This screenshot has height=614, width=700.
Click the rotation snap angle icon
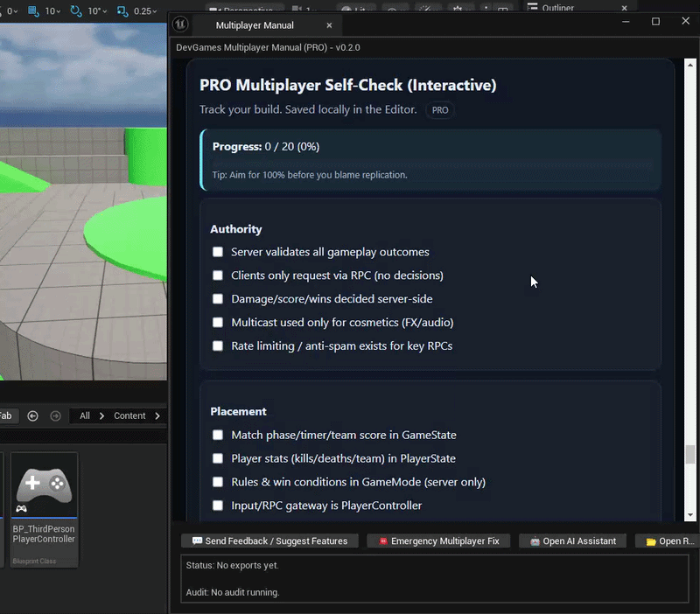tap(75, 9)
